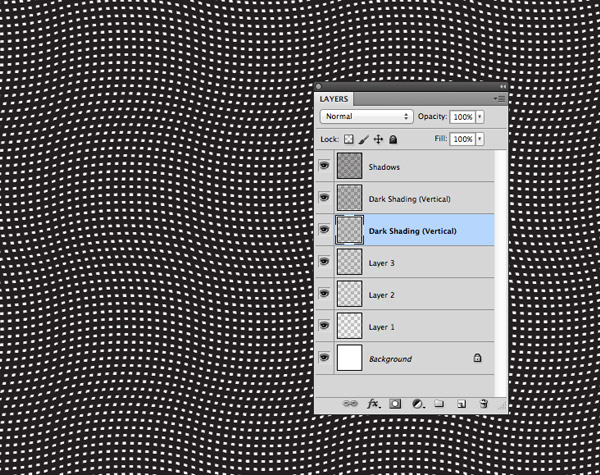Click the create new layer icon
This screenshot has width=600, height=475.
click(x=461, y=404)
